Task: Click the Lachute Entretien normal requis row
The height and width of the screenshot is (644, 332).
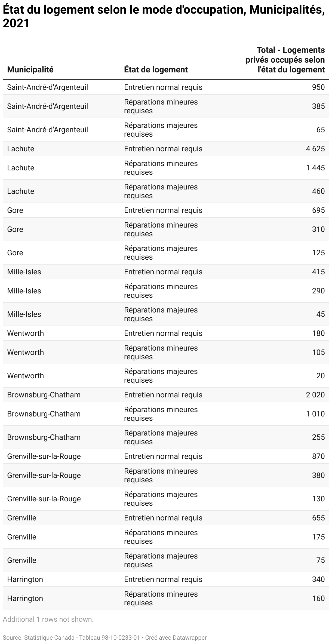Action: point(166,149)
